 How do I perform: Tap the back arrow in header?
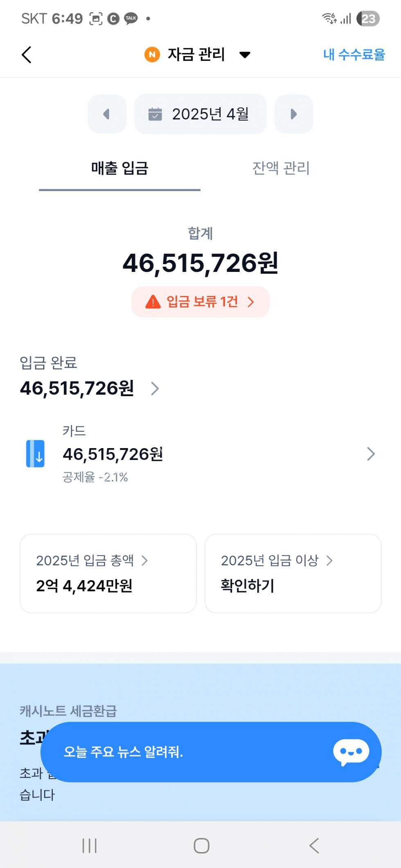(27, 55)
